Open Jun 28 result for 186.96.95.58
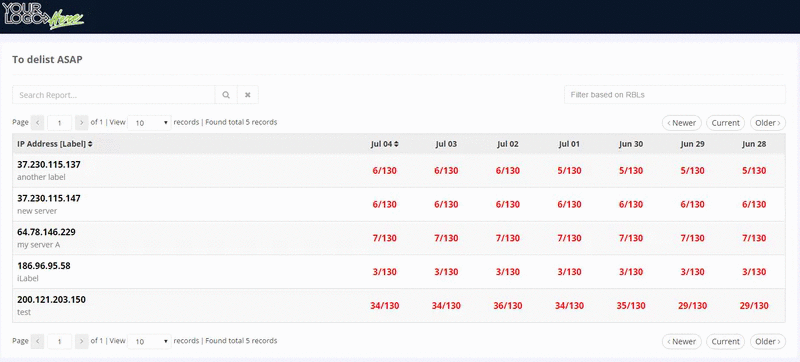Viewport: 800px width, 362px height. [x=754, y=272]
